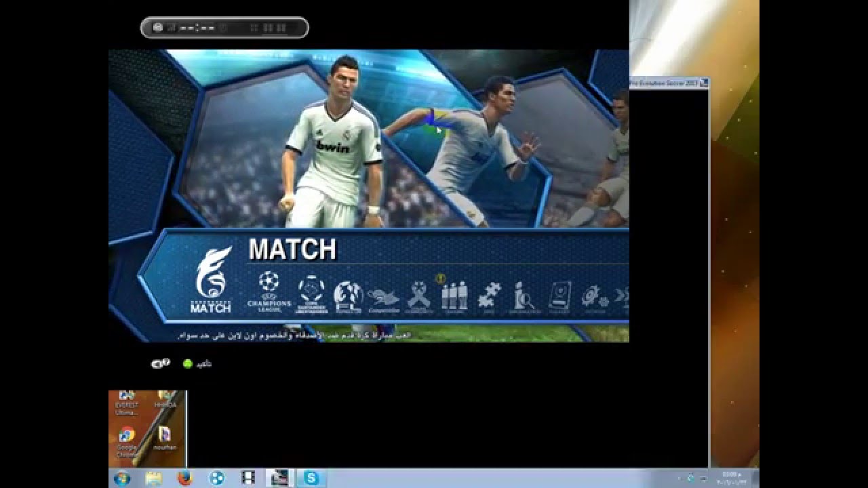Select the Gallery book icon
The height and width of the screenshot is (488, 868).
559,298
